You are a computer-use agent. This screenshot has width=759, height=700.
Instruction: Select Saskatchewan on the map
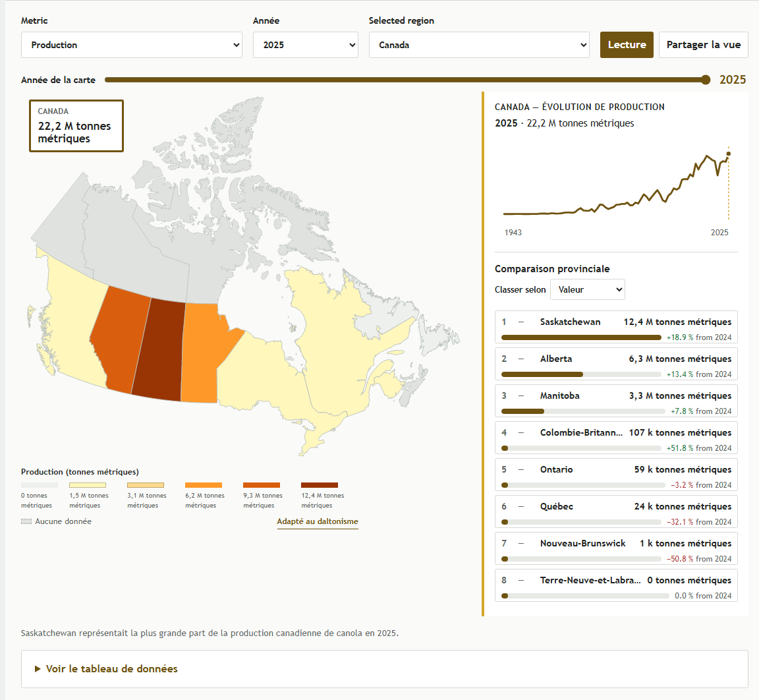(159, 350)
